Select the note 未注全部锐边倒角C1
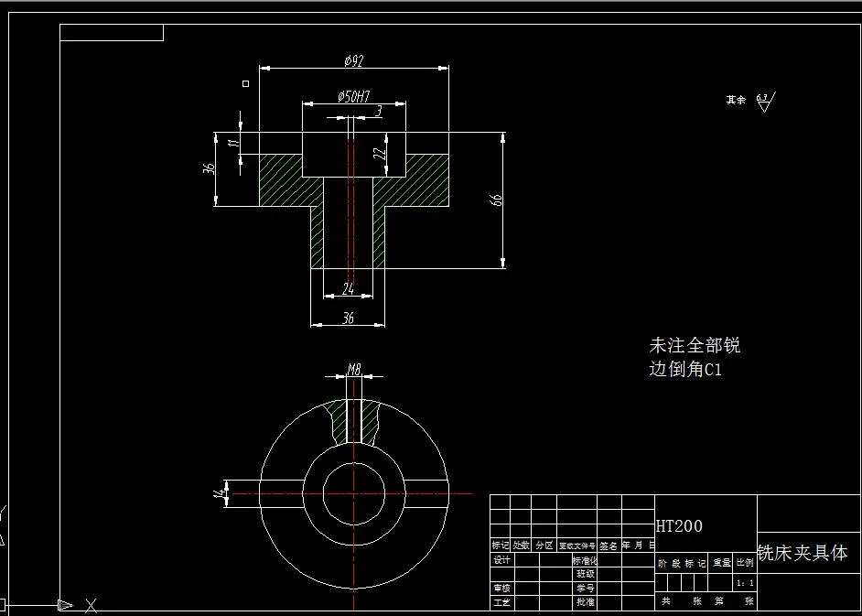This screenshot has width=862, height=616. pyautogui.click(x=695, y=357)
